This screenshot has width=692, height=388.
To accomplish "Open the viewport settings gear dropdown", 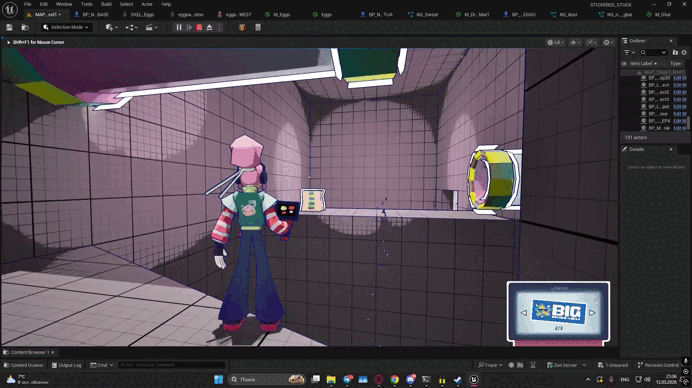I will 608,42.
